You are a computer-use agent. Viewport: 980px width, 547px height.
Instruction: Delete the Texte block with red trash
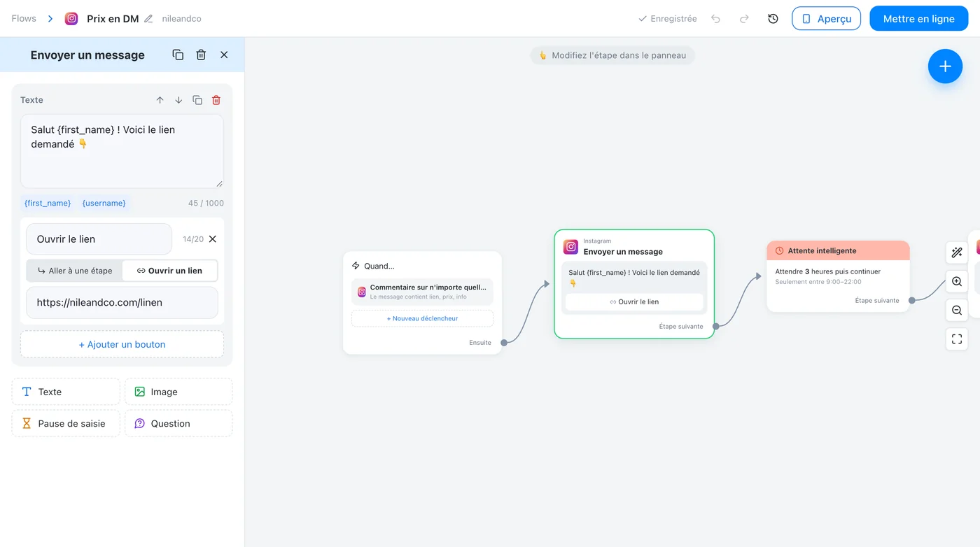216,100
